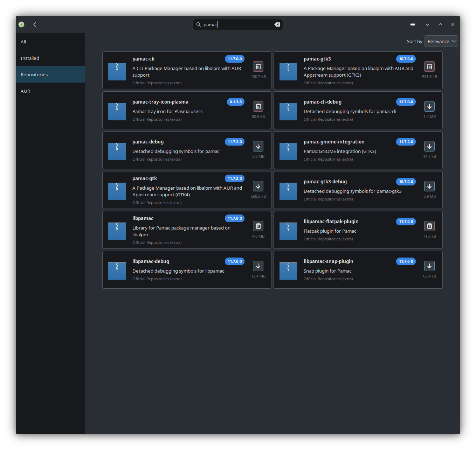Clear the search field text
Image resolution: width=476 pixels, height=450 pixels.
pos(277,24)
